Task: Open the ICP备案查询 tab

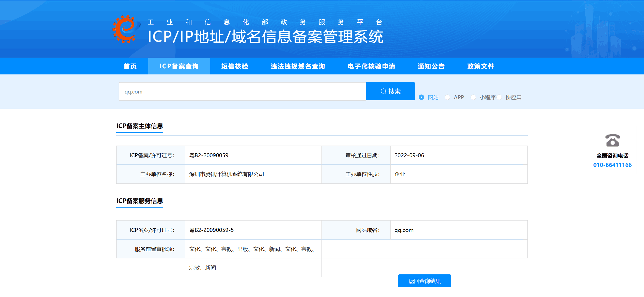Action: [x=179, y=66]
